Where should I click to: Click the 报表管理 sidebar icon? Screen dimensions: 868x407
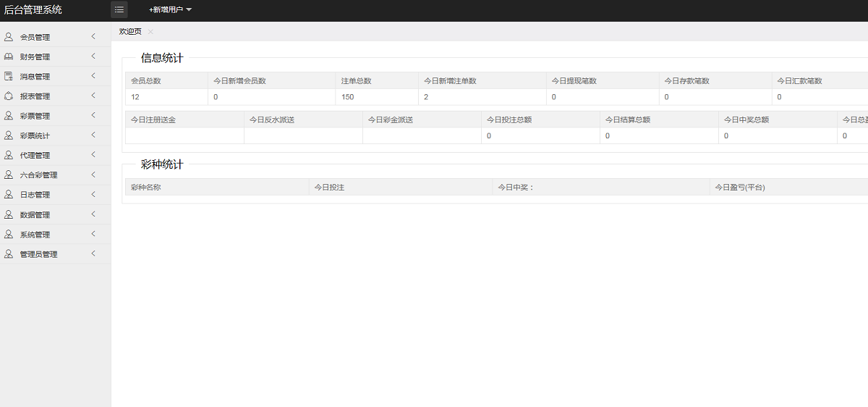(x=9, y=96)
